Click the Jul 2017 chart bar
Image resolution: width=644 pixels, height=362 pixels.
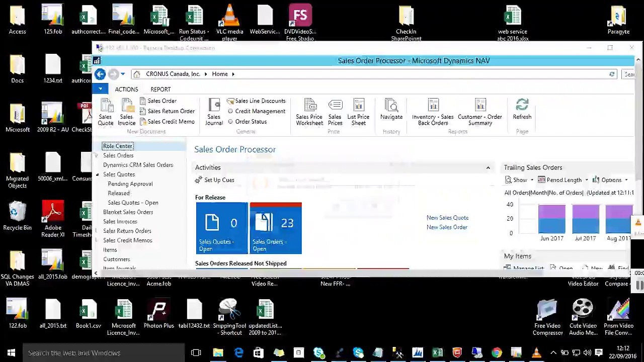[x=585, y=219]
